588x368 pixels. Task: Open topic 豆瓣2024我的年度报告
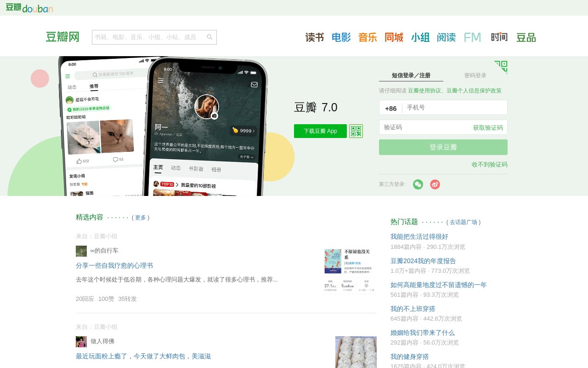point(423,261)
